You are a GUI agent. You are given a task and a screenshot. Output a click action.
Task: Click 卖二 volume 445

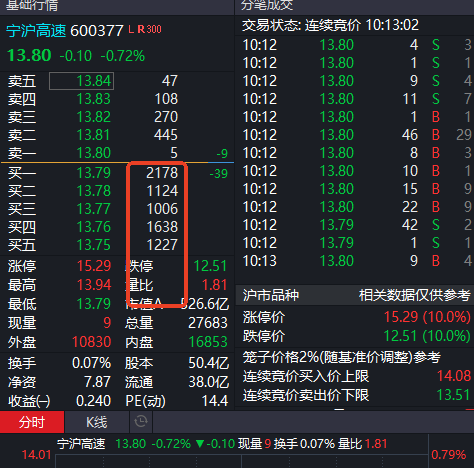(166, 135)
